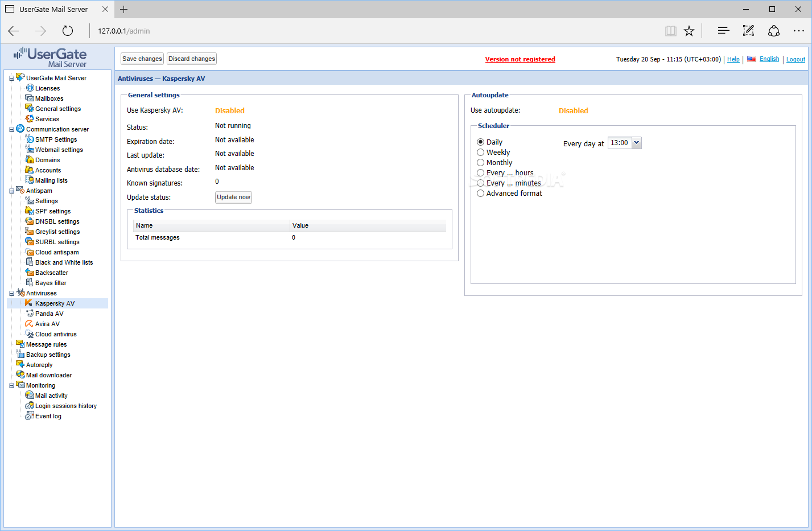Image resolution: width=812 pixels, height=531 pixels.
Task: Click the Mailing lists icon
Action: pyautogui.click(x=30, y=180)
